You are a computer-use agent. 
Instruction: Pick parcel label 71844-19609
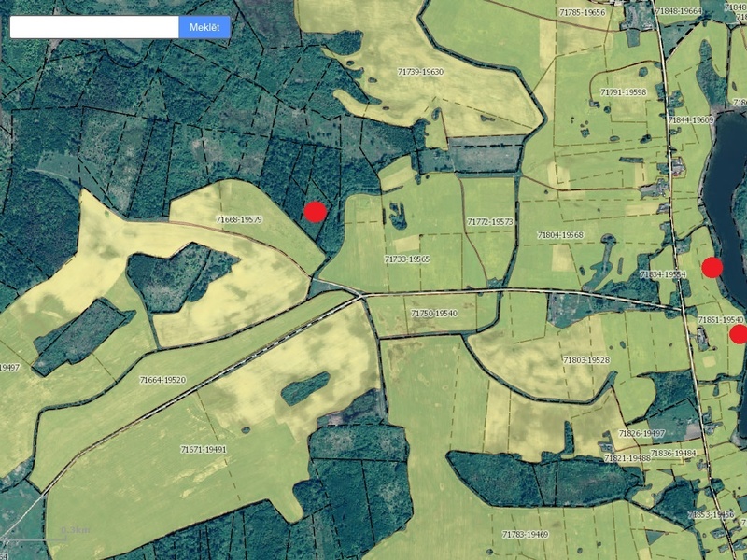point(691,119)
